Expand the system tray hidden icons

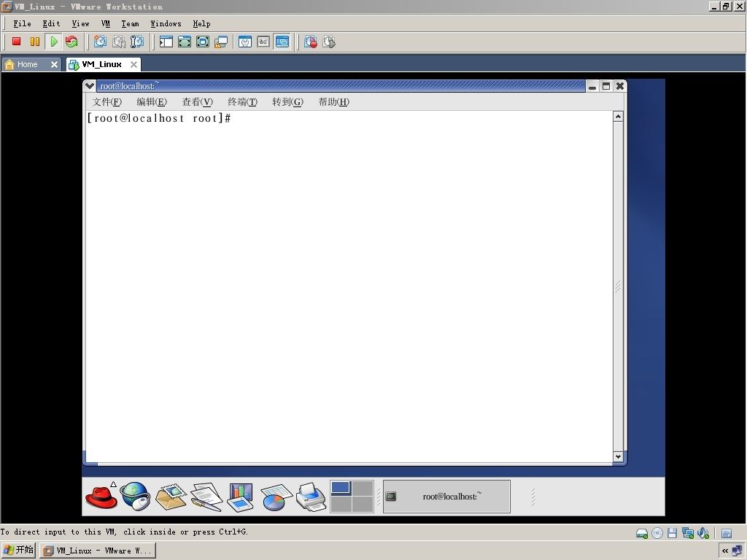724,551
